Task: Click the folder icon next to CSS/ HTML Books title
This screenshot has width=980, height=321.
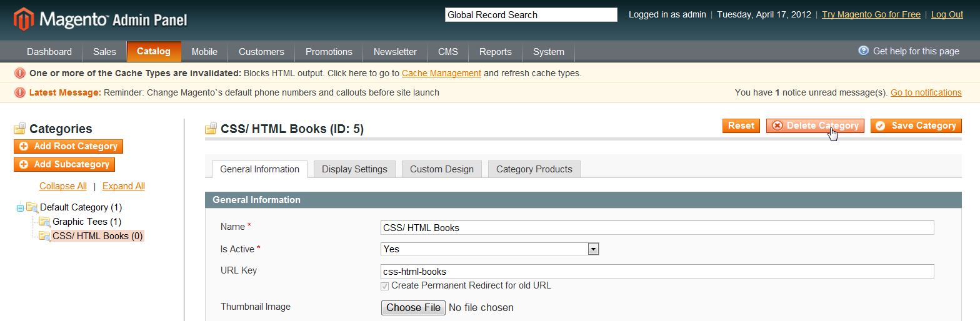Action: coord(211,129)
